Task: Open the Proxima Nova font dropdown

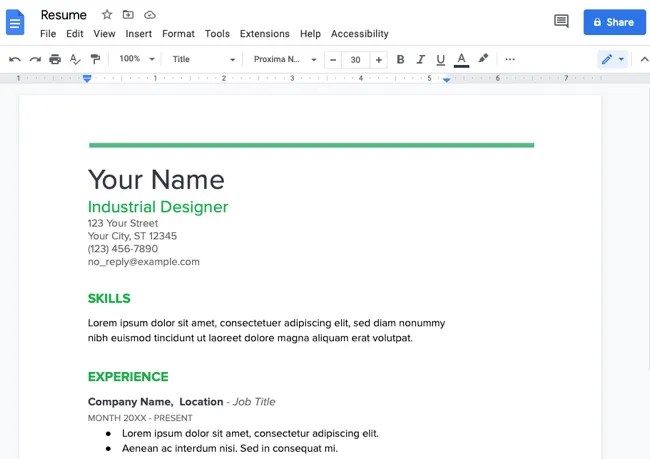Action: coord(285,59)
